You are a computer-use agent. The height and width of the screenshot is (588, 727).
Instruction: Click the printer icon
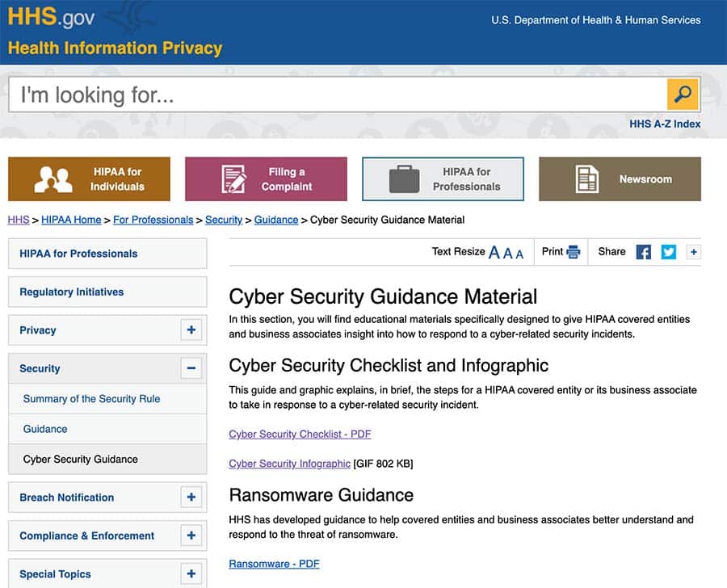[574, 252]
